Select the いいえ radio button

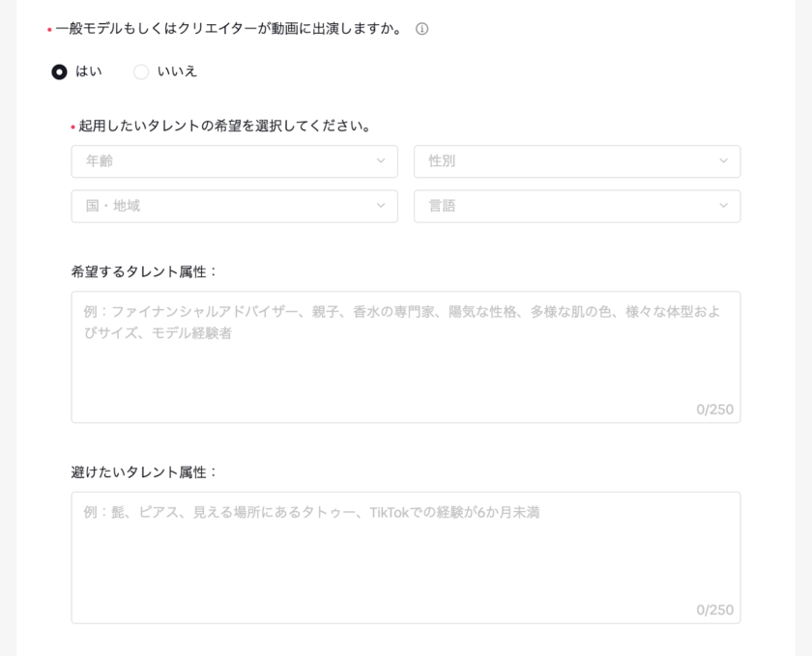[141, 71]
